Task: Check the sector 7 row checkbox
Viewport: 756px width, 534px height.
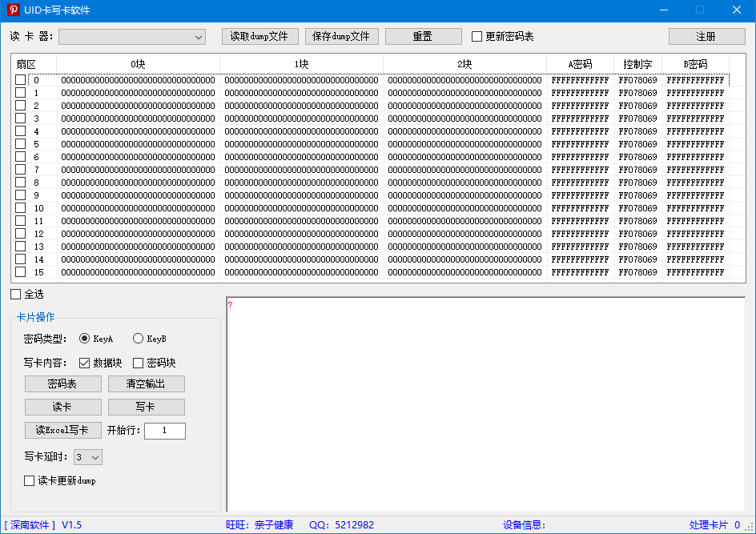Action: 20,170
